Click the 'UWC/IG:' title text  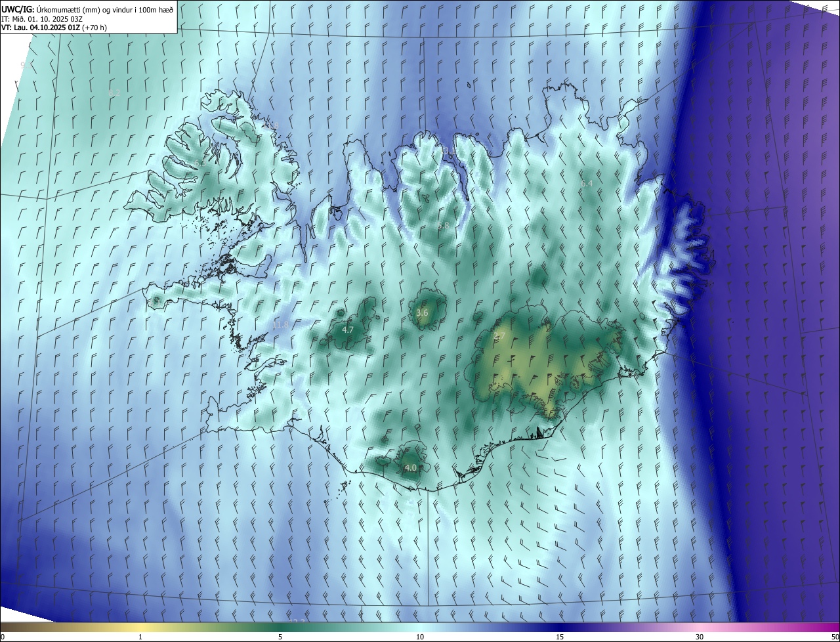[x=18, y=9]
